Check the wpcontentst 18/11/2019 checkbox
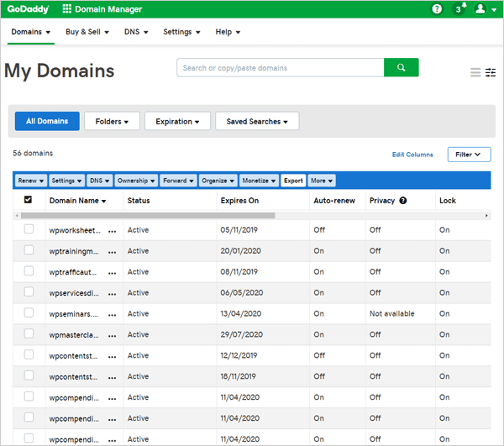This screenshot has height=446, width=504. [x=29, y=375]
